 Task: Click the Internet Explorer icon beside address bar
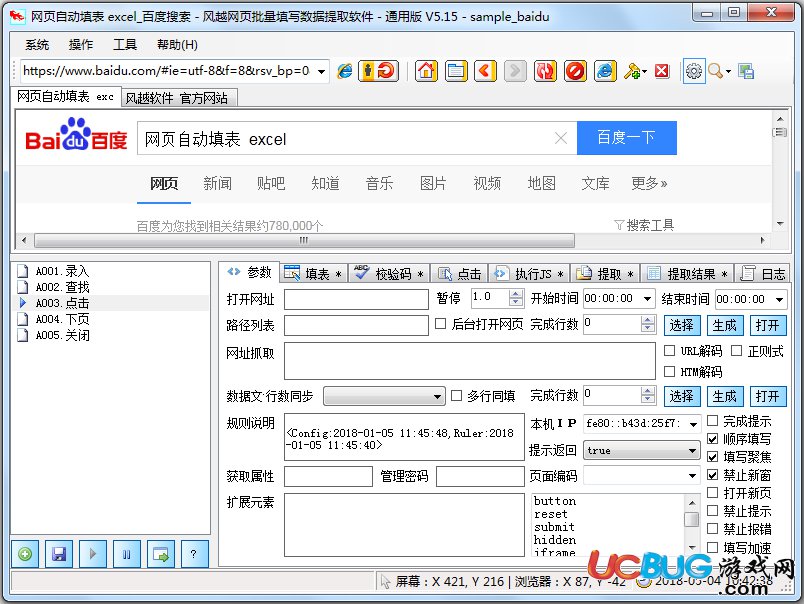[x=345, y=71]
